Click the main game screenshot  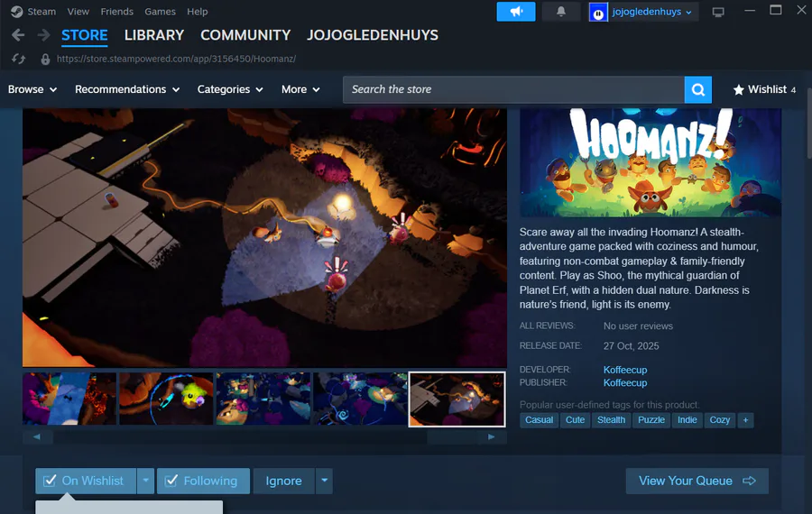264,237
